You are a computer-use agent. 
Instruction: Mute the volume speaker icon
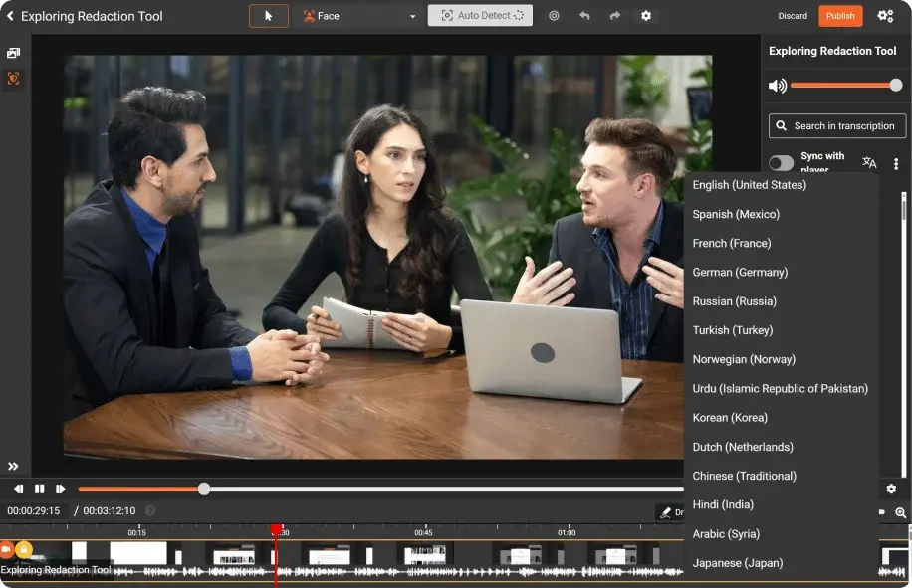tap(777, 86)
